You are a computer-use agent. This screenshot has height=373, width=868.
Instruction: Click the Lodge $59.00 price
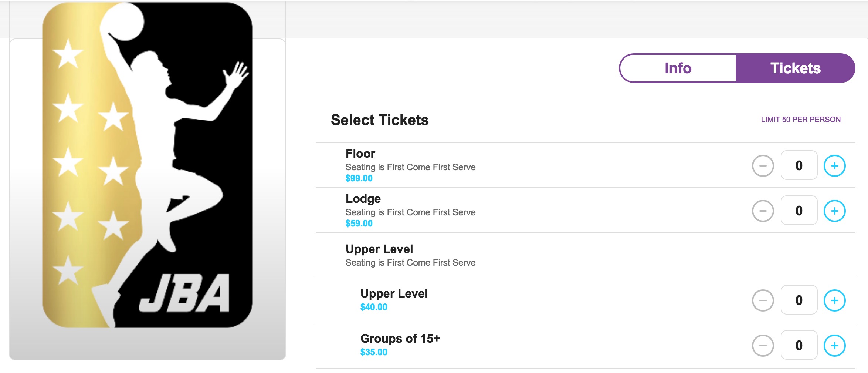coord(359,224)
